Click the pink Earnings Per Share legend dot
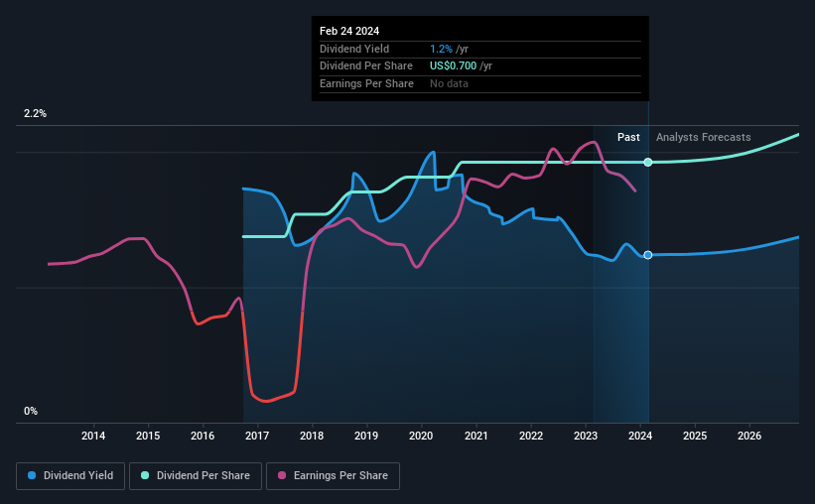Viewport: 815px width, 504px height. pos(282,475)
